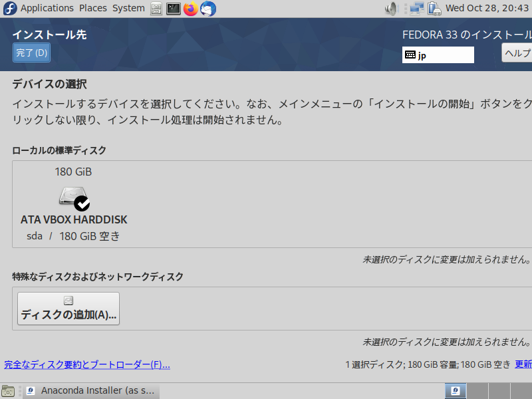The width and height of the screenshot is (532, 399).
Task: Click ディスクの追加(A)... add disk button
Action: (x=68, y=309)
